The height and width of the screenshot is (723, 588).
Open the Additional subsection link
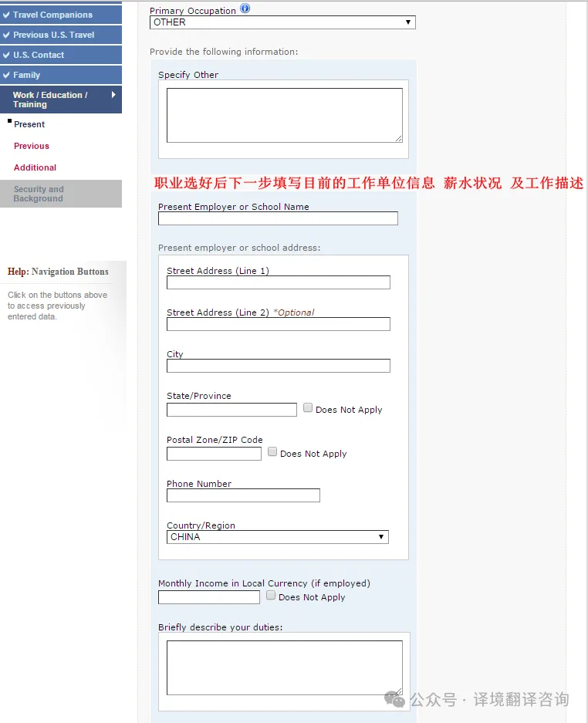tap(35, 167)
